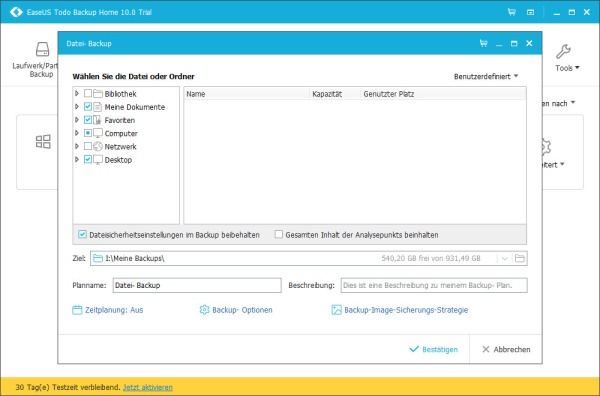Expand the Netzwerk tree node
This screenshot has height=396, width=600.
[x=77, y=146]
